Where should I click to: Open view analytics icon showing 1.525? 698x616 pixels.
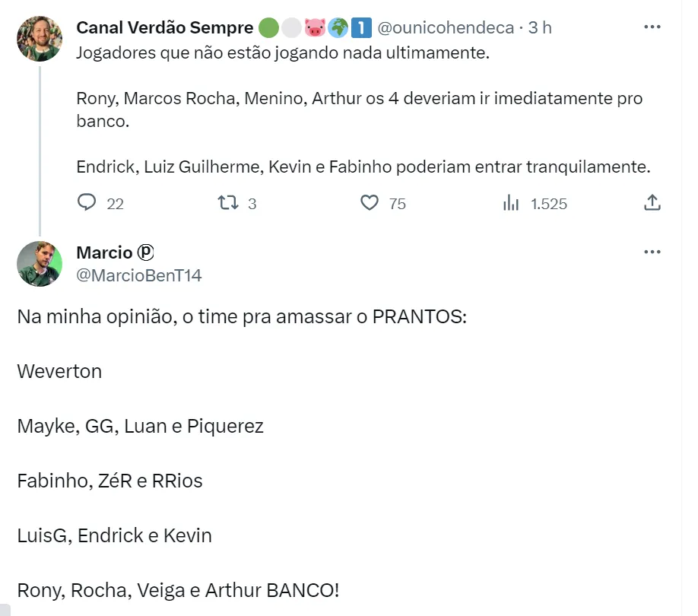pos(511,203)
